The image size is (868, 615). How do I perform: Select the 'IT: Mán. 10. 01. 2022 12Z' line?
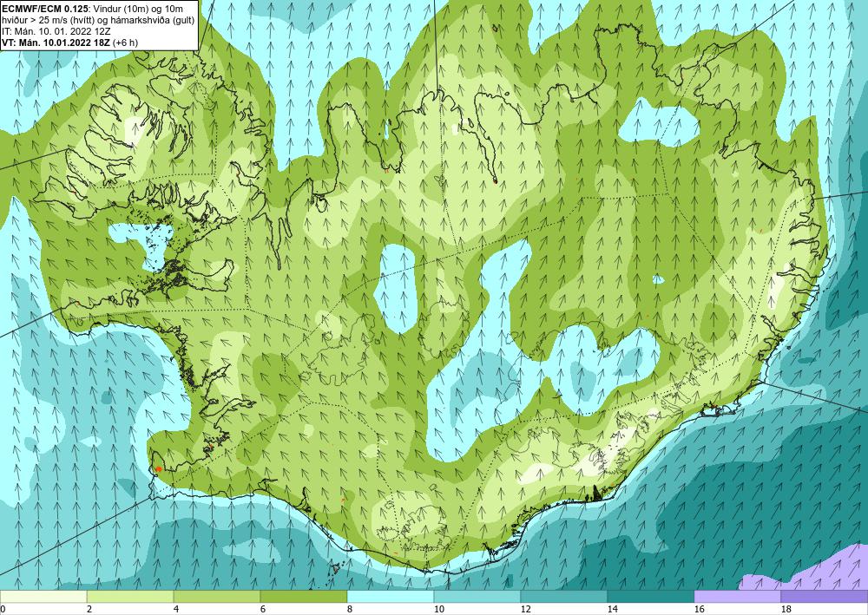pos(56,31)
